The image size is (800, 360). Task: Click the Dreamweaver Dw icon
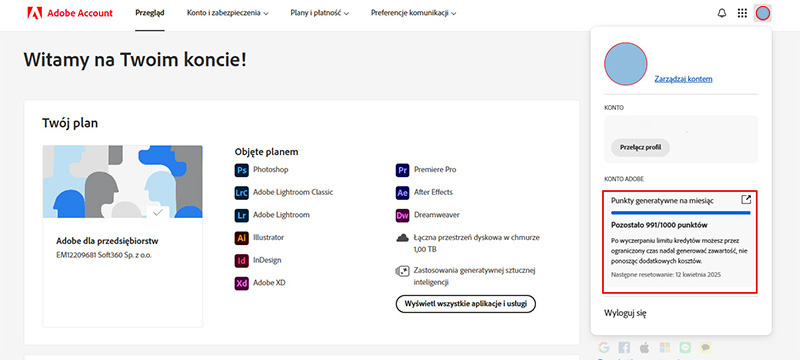[x=403, y=215]
